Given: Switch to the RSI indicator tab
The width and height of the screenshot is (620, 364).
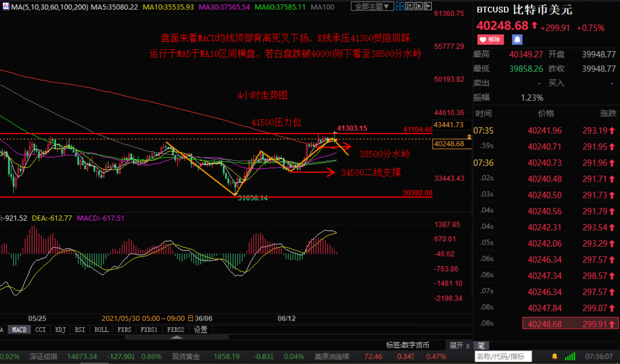Looking at the screenshot, I should pyautogui.click(x=80, y=330).
